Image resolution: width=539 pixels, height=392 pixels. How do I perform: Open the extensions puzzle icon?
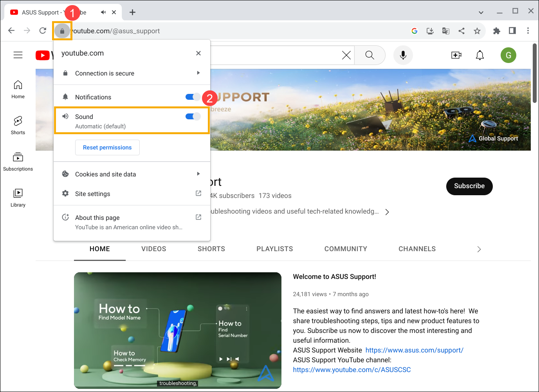(x=497, y=31)
